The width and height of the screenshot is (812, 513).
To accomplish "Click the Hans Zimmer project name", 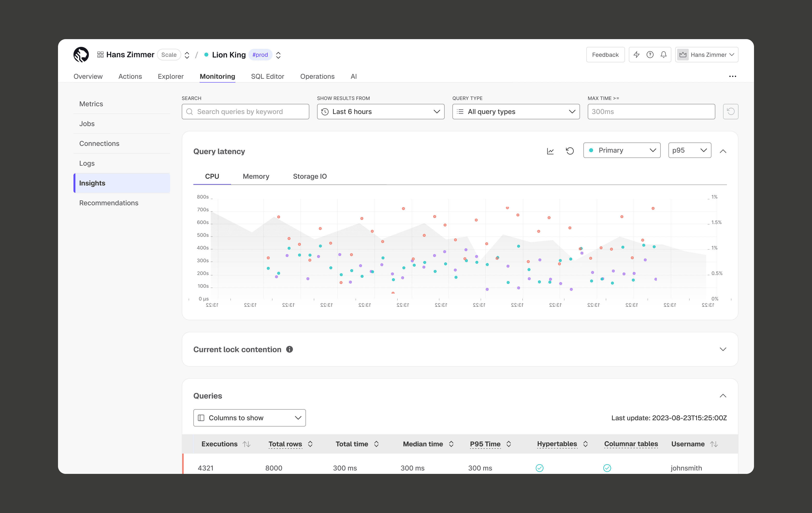I will pos(130,55).
